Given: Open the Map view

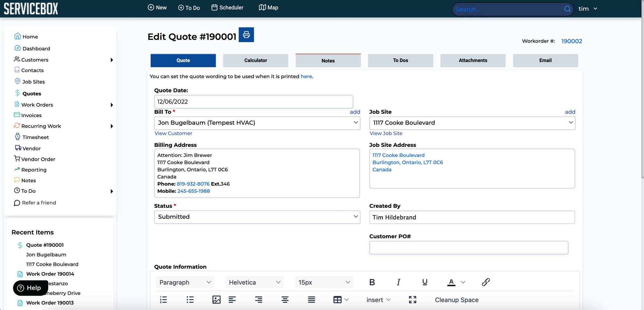Looking at the screenshot, I should pyautogui.click(x=268, y=7).
